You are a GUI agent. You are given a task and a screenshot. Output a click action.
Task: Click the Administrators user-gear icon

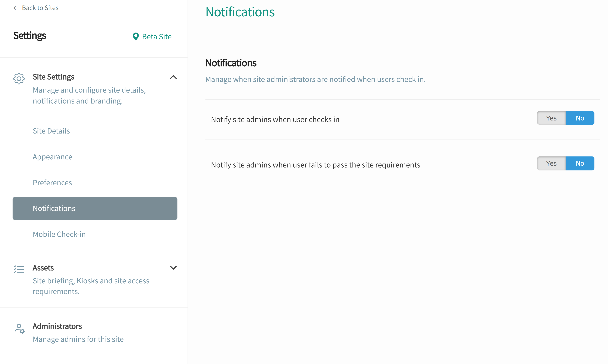(x=19, y=329)
